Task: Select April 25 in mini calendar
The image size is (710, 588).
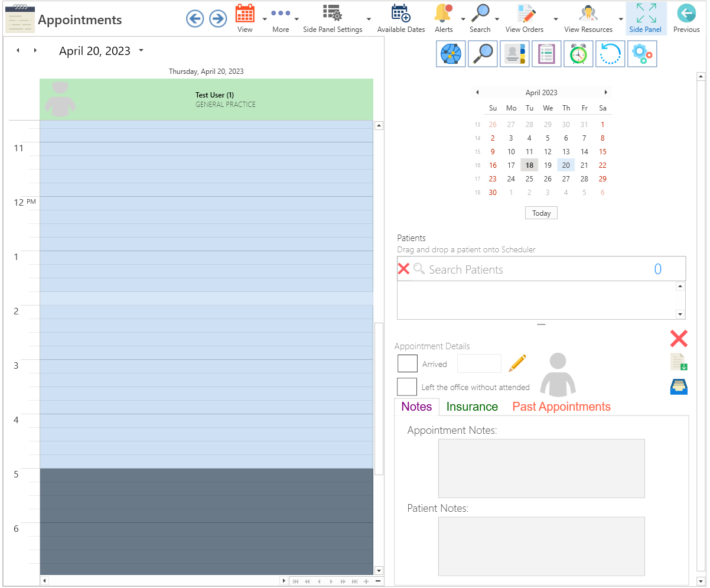Action: pos(529,179)
